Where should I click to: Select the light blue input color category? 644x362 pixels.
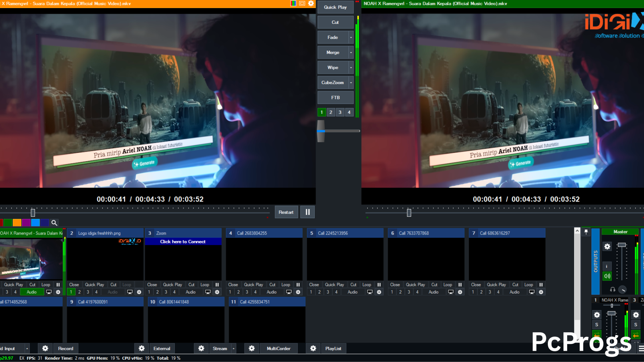tap(35, 222)
